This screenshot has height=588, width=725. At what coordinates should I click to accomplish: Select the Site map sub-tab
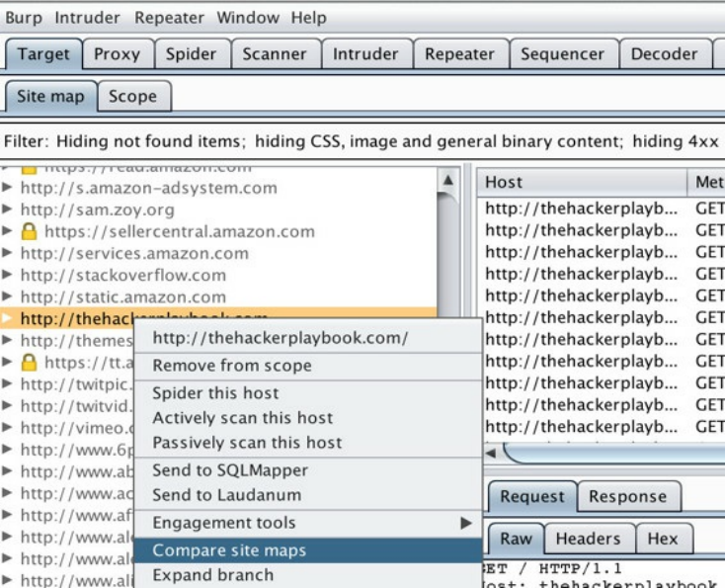pos(50,96)
